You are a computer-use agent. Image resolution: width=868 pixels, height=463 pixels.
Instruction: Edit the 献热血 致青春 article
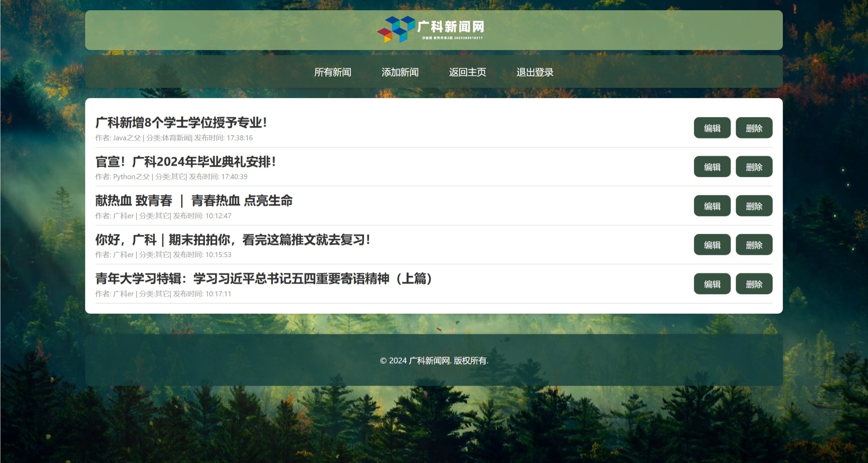tap(712, 206)
